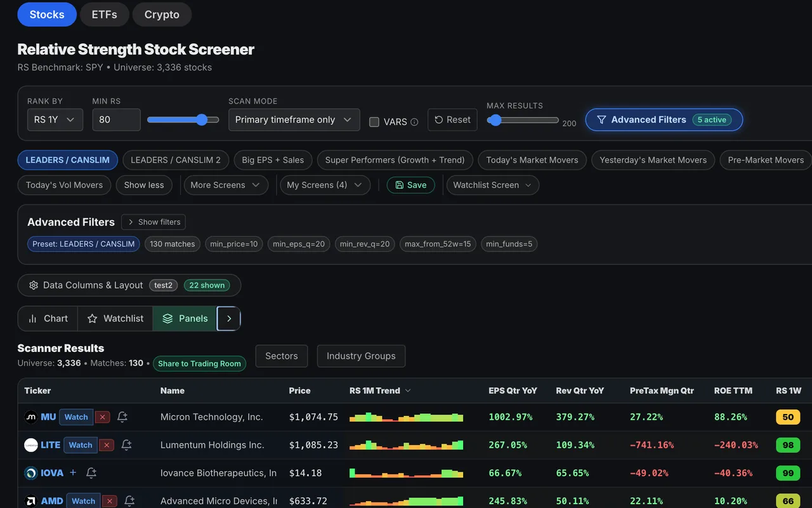Click the IOVA ticker link
Image resolution: width=812 pixels, height=508 pixels.
pyautogui.click(x=52, y=473)
